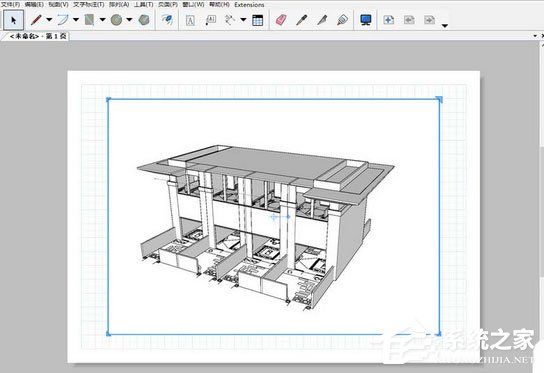544x373 pixels.
Task: Open the 排列(A) Arrange menu
Action: coord(119,5)
